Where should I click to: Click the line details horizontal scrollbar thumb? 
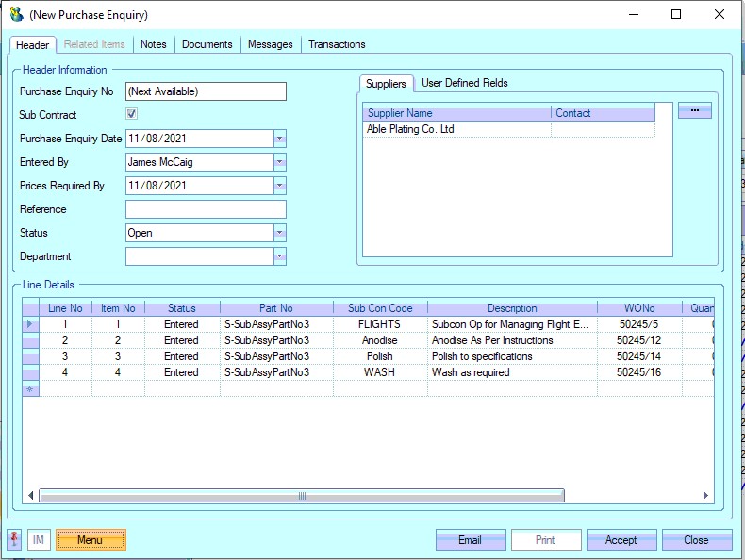tap(302, 496)
